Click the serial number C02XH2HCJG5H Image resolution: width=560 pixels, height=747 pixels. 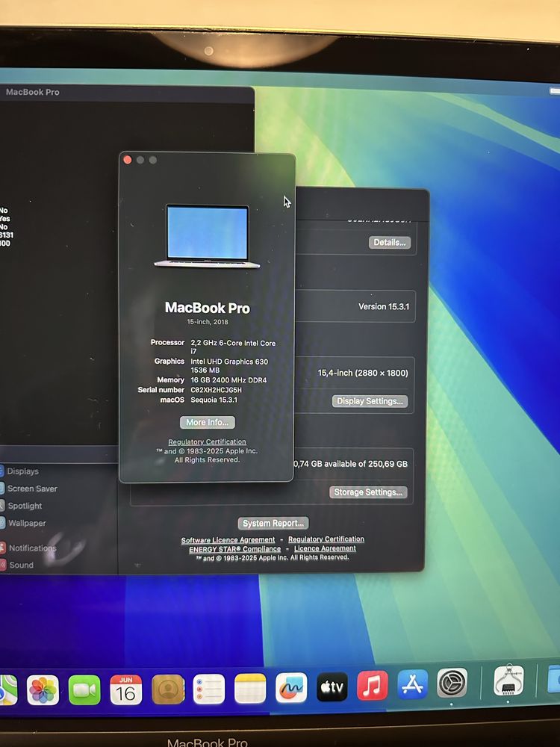[x=217, y=390]
